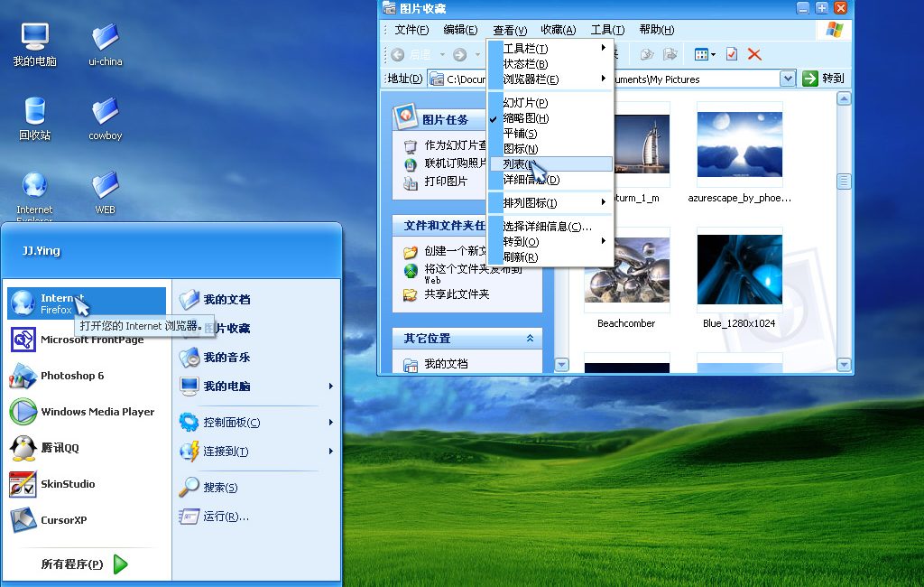
Task: Choose 选择详细信息(C)... from the view menu
Action: (550, 226)
